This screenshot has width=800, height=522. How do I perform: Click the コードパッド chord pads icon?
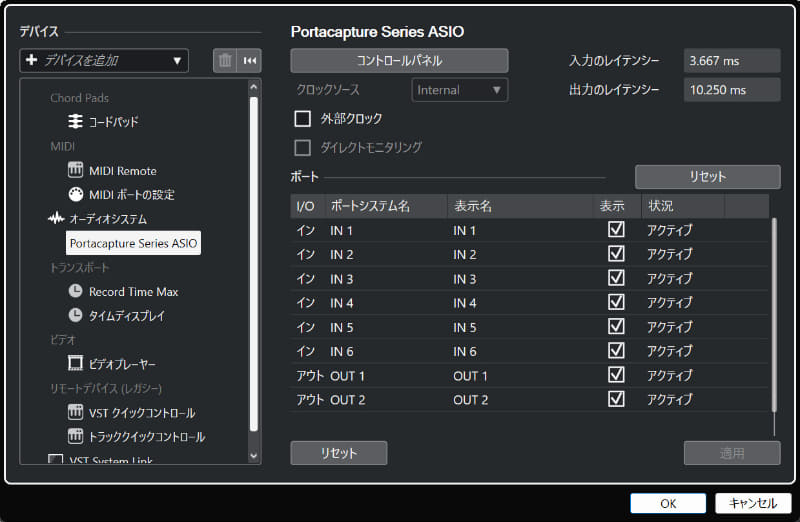point(75,121)
